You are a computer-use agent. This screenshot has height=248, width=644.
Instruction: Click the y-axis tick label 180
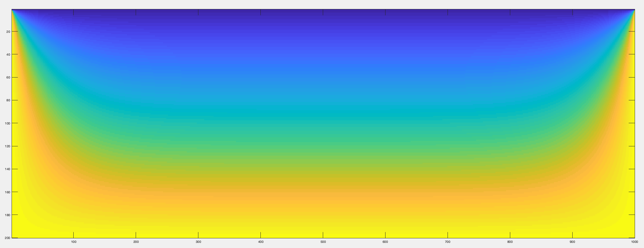pos(7,215)
